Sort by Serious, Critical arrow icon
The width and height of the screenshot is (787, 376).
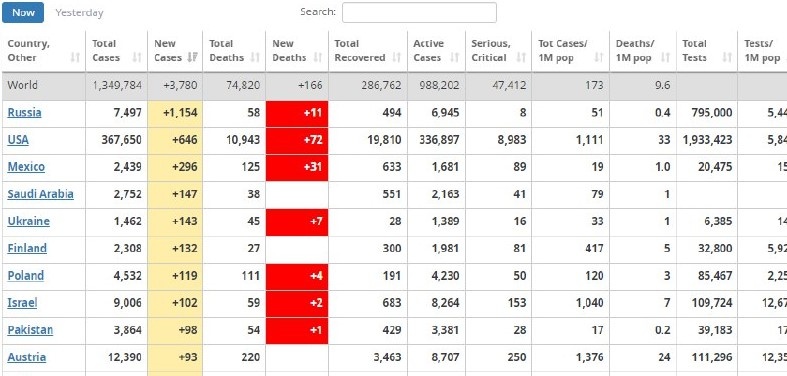pyautogui.click(x=521, y=58)
